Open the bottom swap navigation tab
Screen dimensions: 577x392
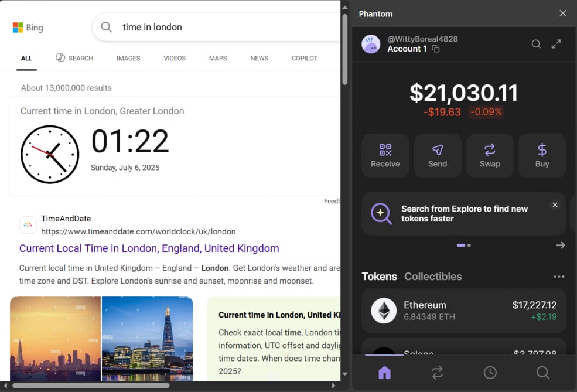(437, 372)
